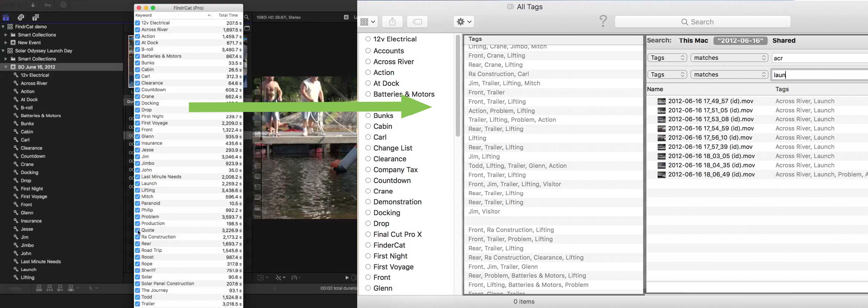The width and height of the screenshot is (868, 308).
Task: Open the libraries sidebar icon in Final Cut
Action: [x=6, y=17]
